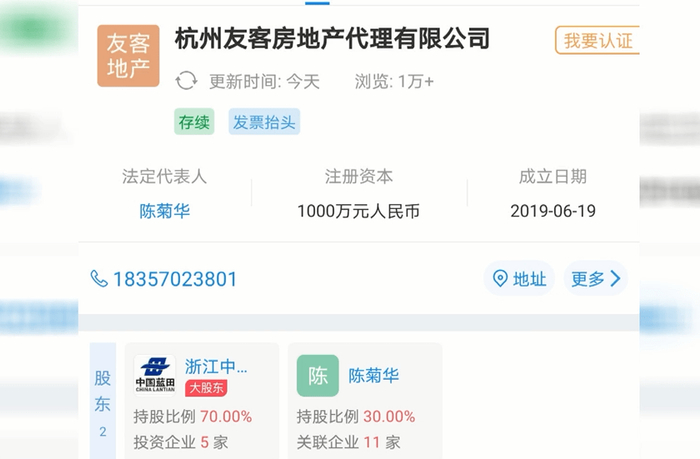Viewport: 700px width, 459px height.
Task: Click registered capital 1000万元人民币
Action: [x=358, y=211]
